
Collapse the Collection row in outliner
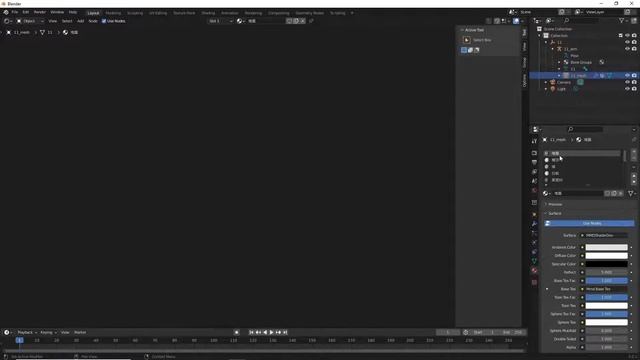(x=539, y=36)
